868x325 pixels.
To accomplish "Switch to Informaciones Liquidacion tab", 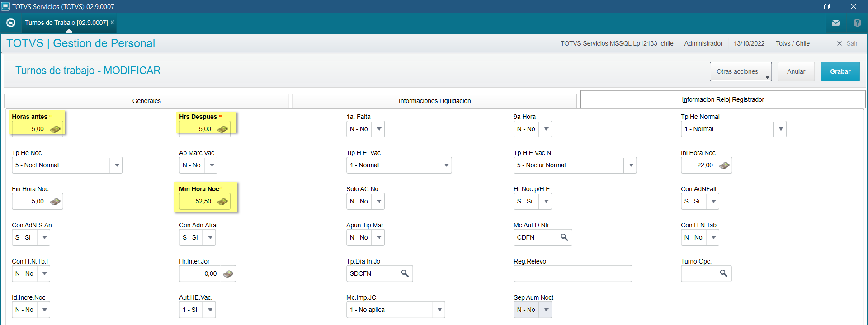I will (x=434, y=101).
